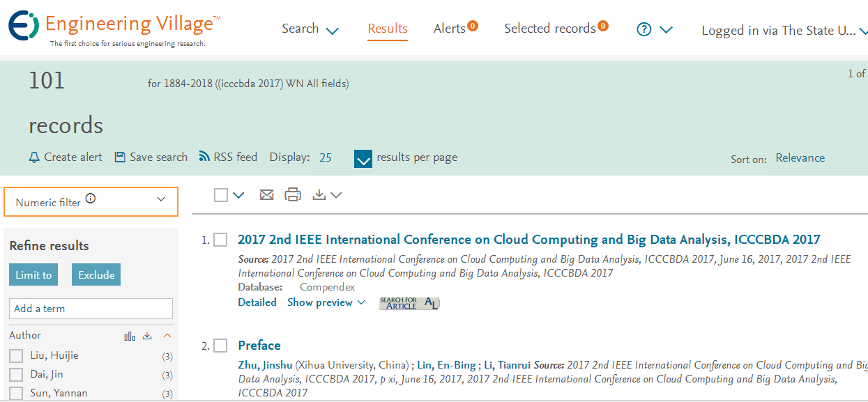Tick the Dai, Jin author checkbox
This screenshot has width=868, height=402.
(16, 375)
